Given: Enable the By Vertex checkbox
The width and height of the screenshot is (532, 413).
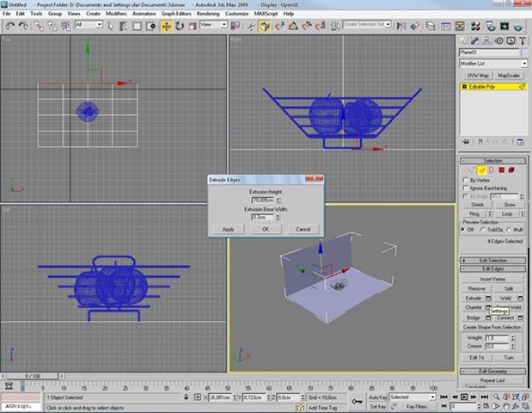Looking at the screenshot, I should (x=465, y=179).
